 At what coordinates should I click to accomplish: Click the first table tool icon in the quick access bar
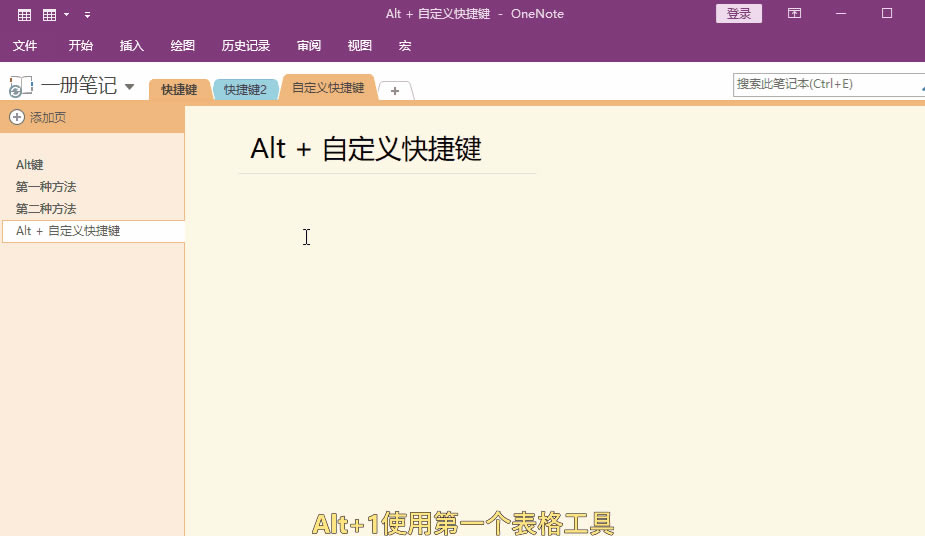tap(24, 14)
